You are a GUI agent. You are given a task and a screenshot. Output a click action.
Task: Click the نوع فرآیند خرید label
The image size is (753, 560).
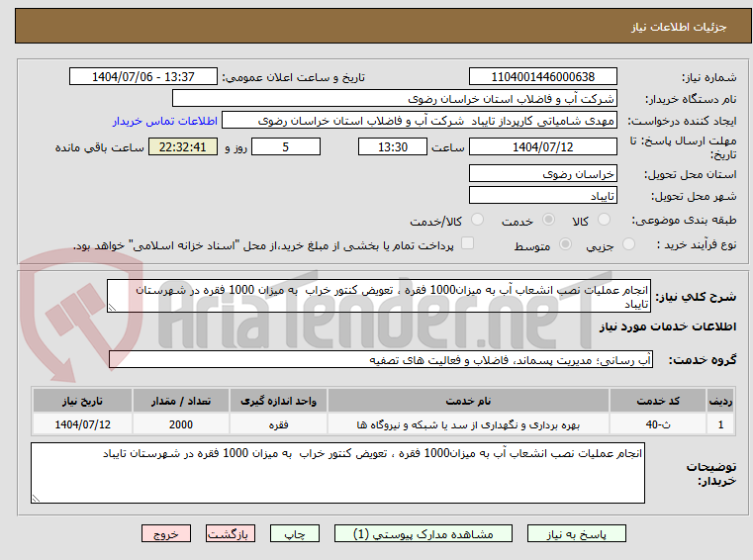tap(697, 245)
